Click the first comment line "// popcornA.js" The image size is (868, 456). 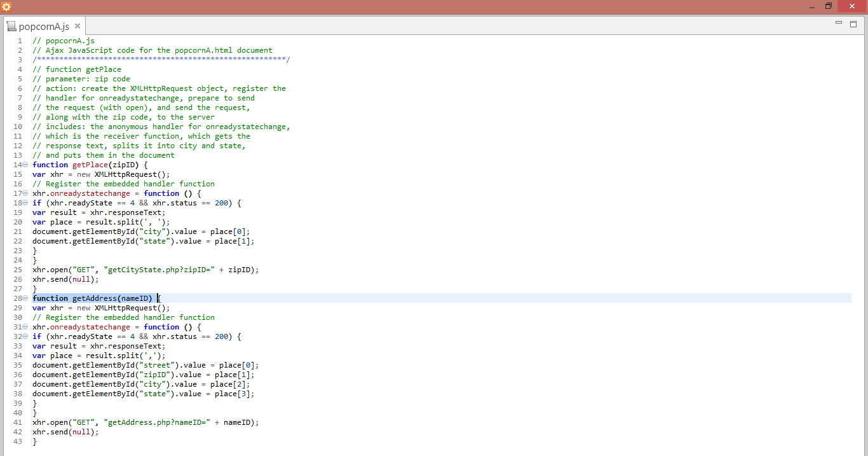(x=64, y=41)
